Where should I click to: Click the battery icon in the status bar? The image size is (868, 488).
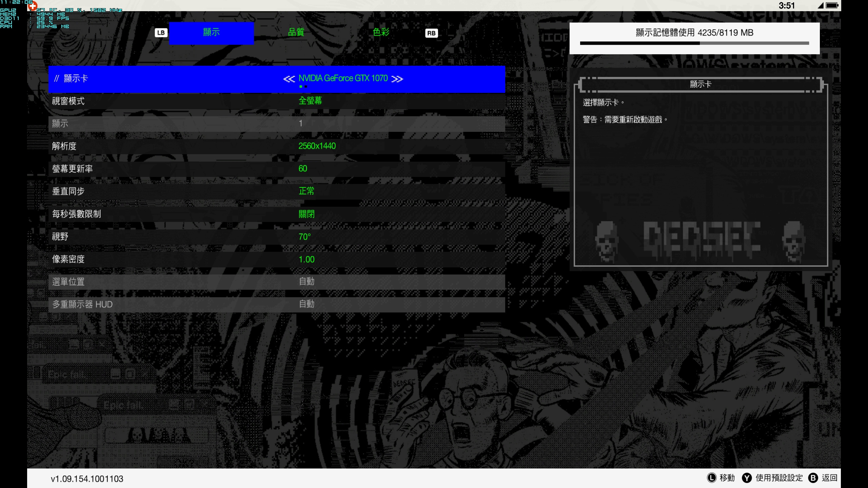click(832, 5)
